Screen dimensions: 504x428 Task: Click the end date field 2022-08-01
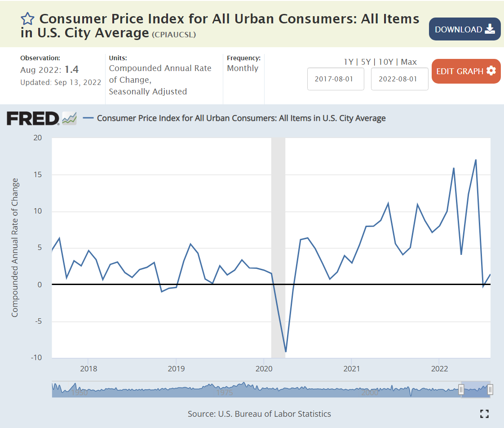tap(399, 79)
